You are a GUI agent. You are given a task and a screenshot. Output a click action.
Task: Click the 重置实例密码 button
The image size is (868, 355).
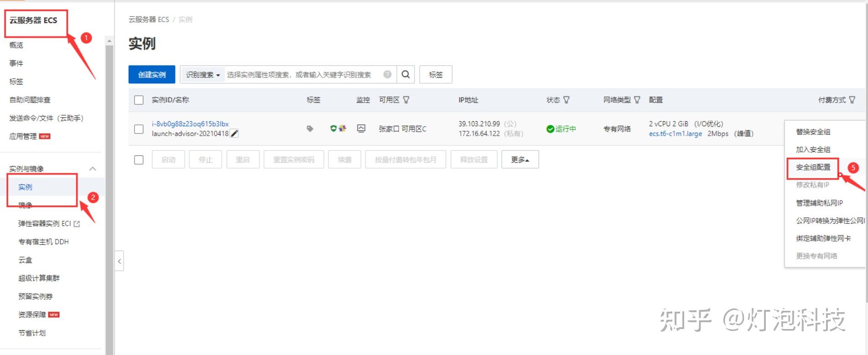click(x=294, y=159)
